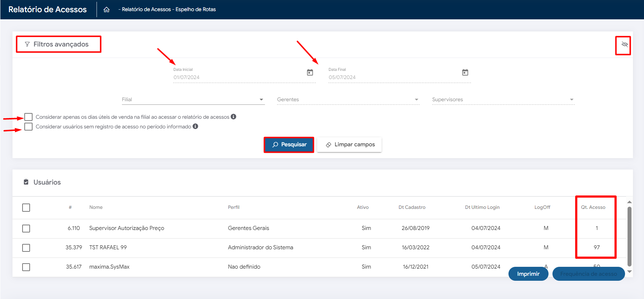Tick checkbox for Supervisor Autorização Preço row
The width and height of the screenshot is (644, 299).
26,229
